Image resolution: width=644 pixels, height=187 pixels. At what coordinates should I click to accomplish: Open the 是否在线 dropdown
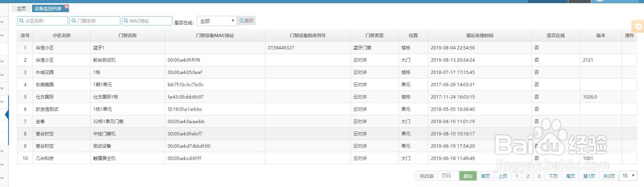point(217,21)
